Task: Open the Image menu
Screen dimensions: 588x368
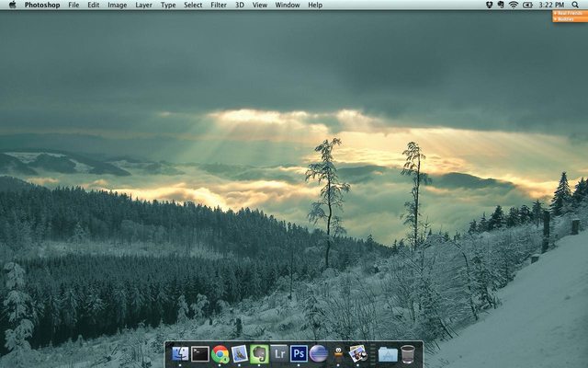Action: (x=118, y=5)
